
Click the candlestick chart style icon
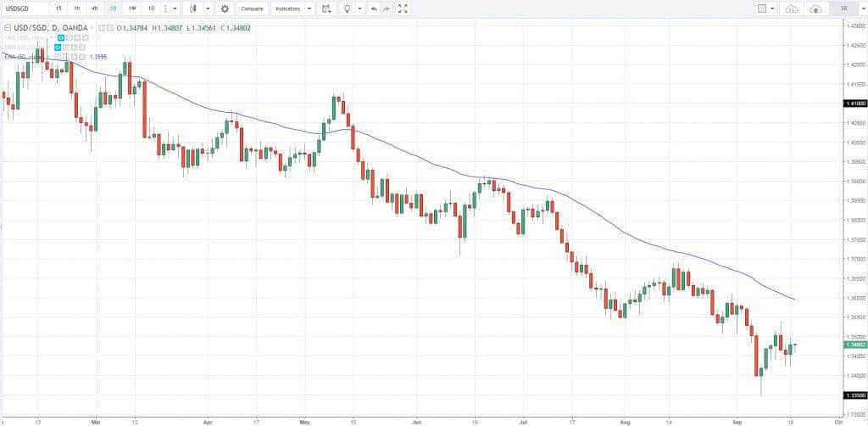pos(192,8)
